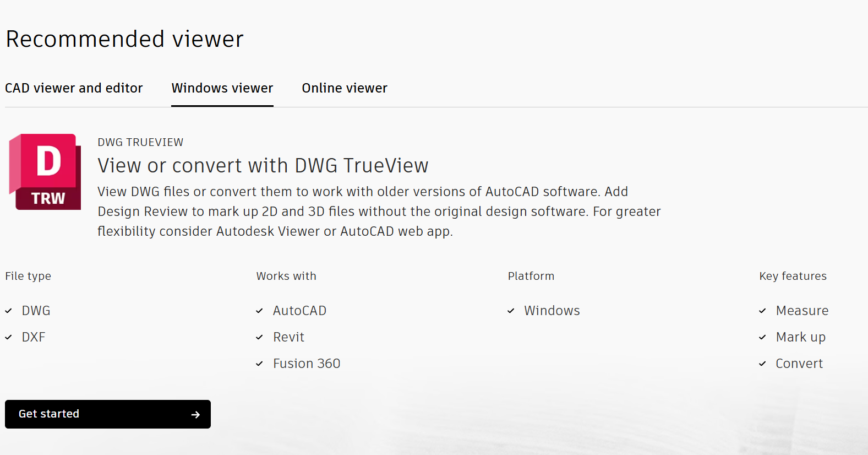Screen dimensions: 868x455
Task: Click the Works with column header
Action: point(286,276)
